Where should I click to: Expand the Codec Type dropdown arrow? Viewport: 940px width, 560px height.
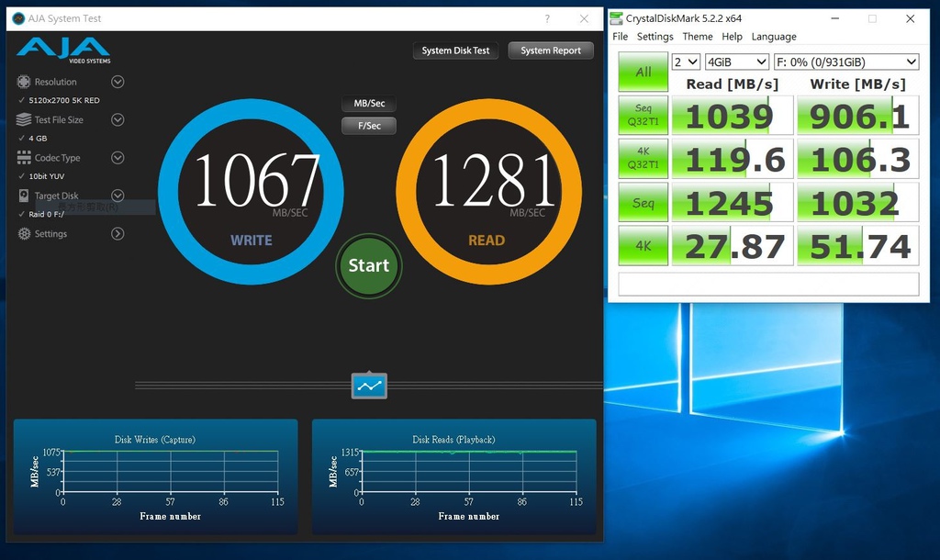point(117,158)
